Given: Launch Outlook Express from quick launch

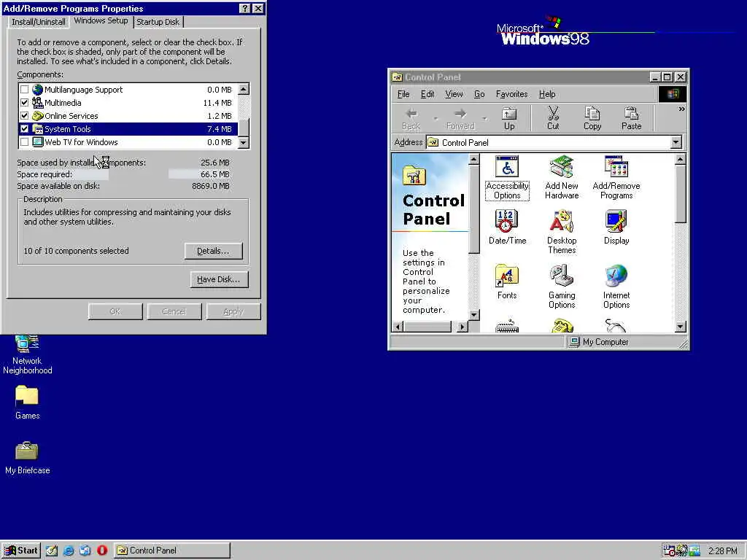Looking at the screenshot, I should (85, 551).
